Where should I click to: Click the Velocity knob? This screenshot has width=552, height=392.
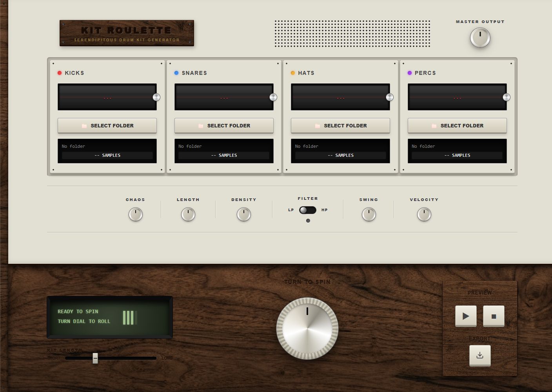click(424, 214)
